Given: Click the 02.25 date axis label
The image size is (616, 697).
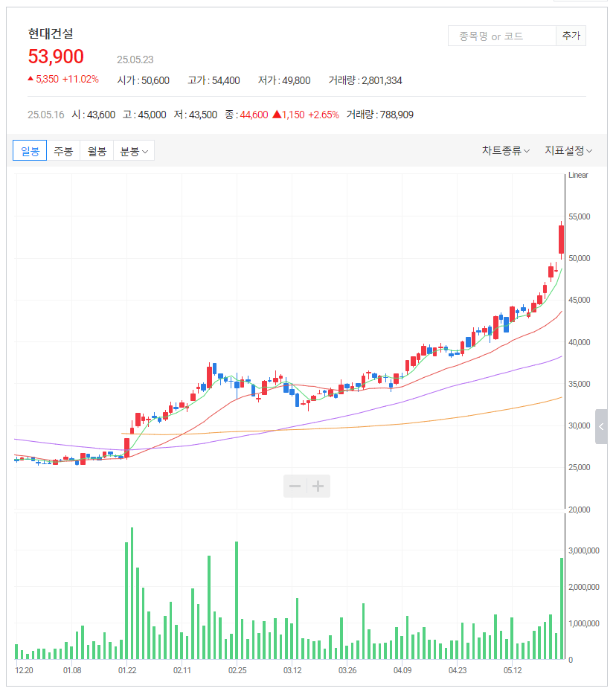Looking at the screenshot, I should (237, 670).
